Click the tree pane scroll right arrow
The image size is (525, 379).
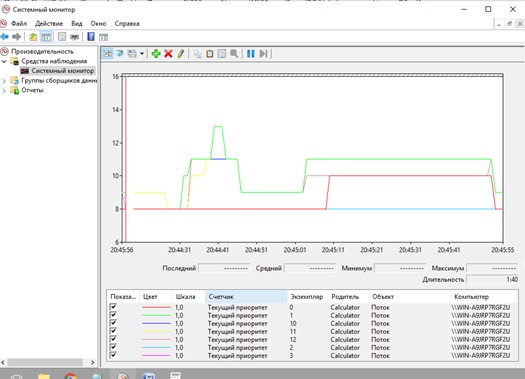[x=93, y=363]
